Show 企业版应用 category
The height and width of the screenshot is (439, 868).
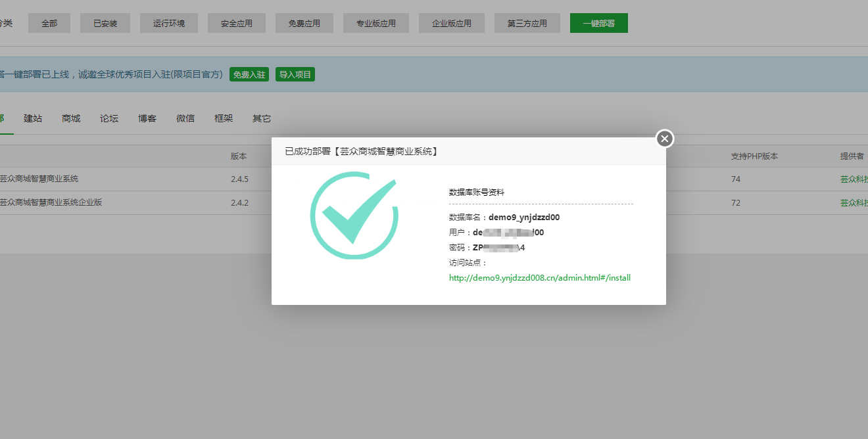(452, 23)
